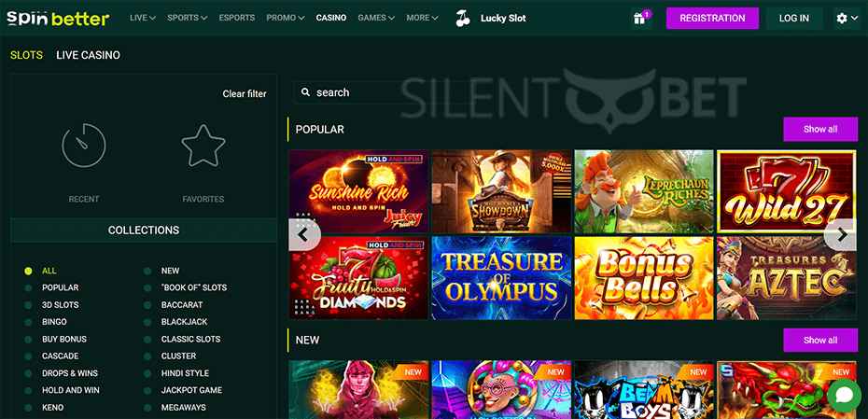
Task: Open the Recent games clock icon
Action: click(84, 146)
